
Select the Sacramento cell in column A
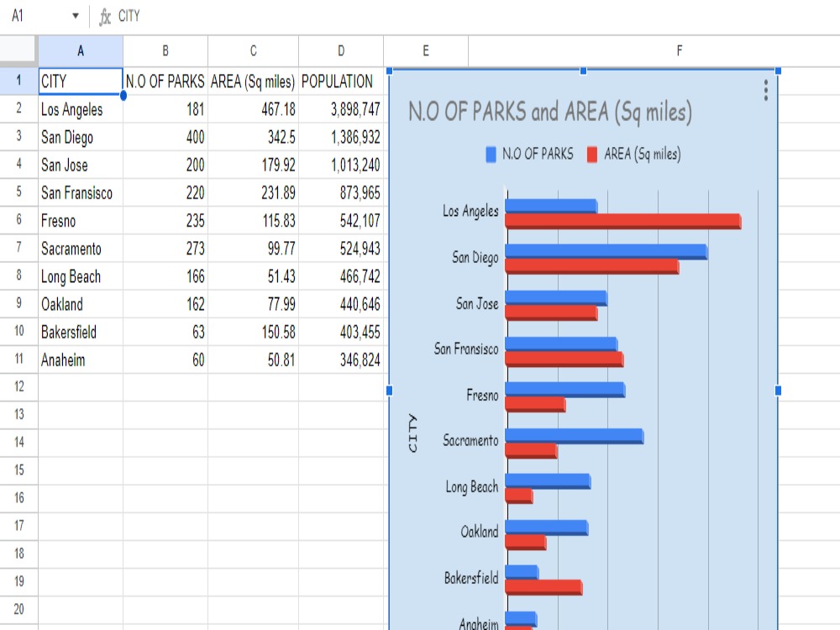81,249
